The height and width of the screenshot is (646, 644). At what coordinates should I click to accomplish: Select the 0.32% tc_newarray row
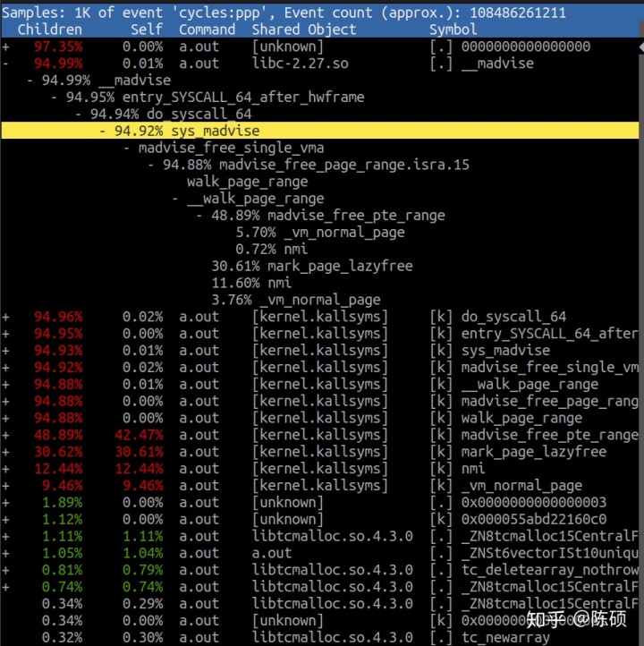[x=322, y=638]
